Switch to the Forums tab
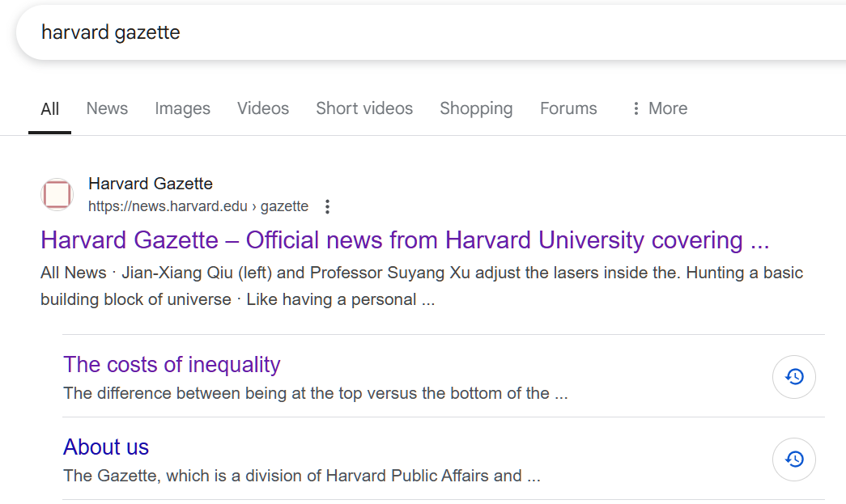Image resolution: width=846 pixels, height=504 pixels. [568, 108]
